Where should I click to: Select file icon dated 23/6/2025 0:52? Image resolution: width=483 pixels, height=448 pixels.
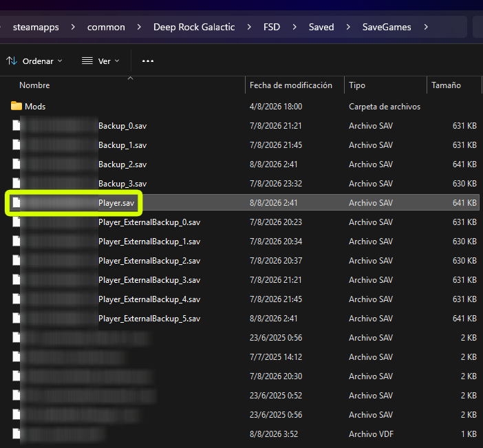(17, 395)
